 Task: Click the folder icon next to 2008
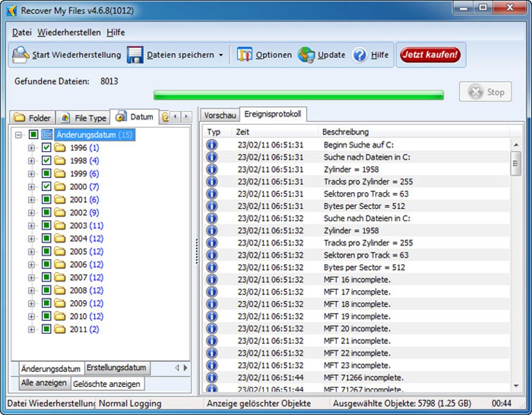coord(59,290)
